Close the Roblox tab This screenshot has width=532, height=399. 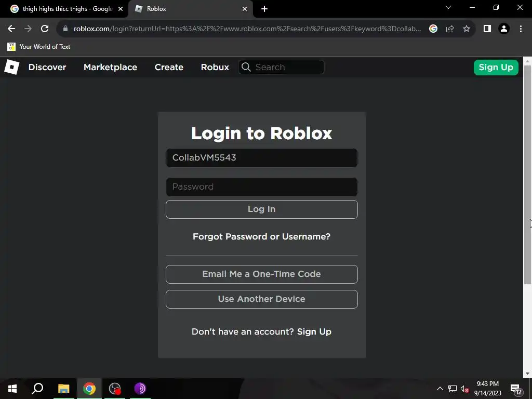tap(245, 9)
